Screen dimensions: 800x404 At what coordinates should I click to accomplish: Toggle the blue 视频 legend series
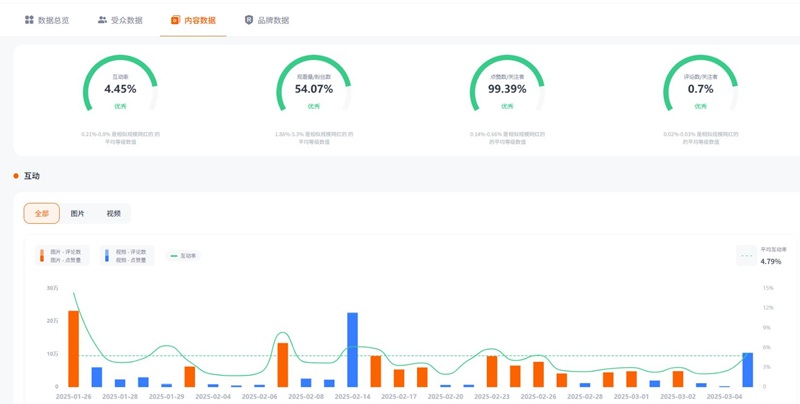(107, 256)
